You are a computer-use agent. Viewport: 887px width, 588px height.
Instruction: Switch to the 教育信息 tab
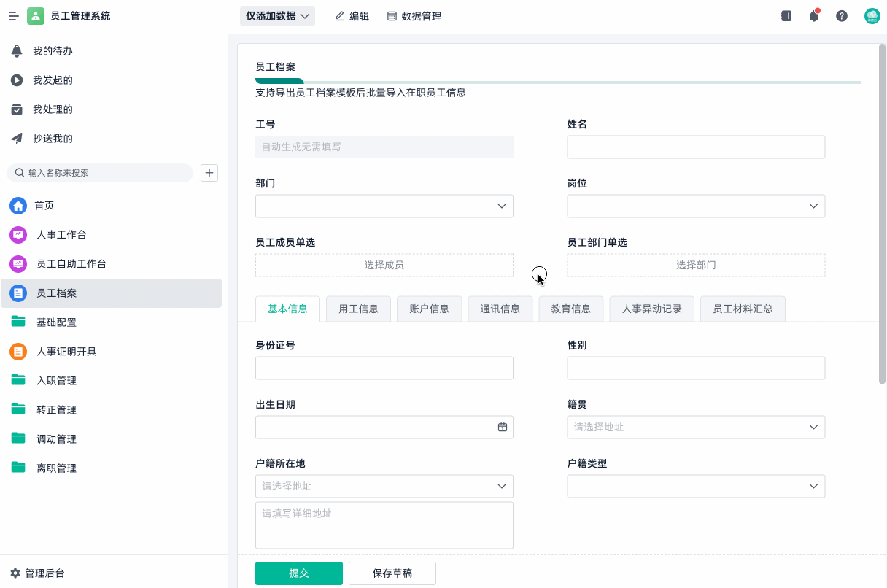(571, 309)
